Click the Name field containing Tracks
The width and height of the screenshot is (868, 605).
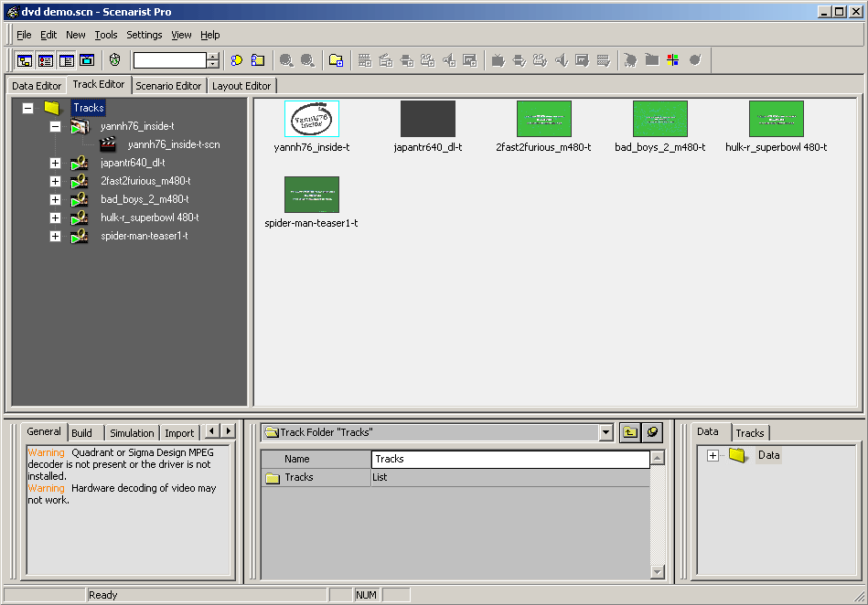(510, 459)
